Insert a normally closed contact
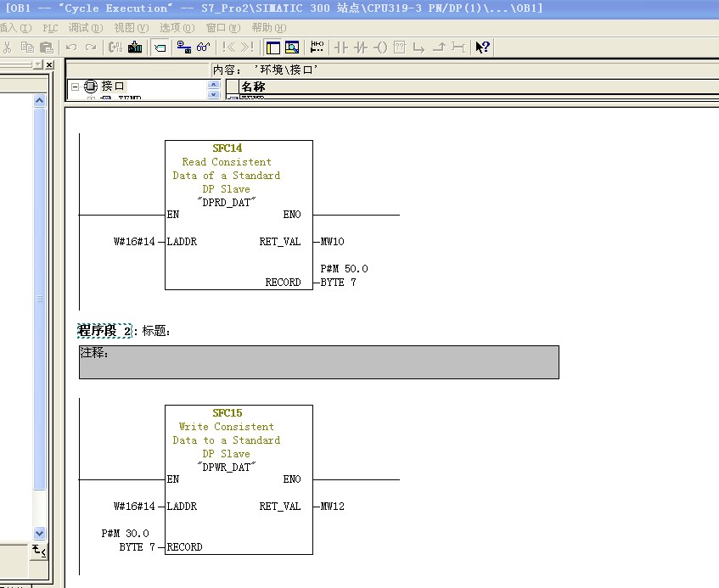 [361, 48]
